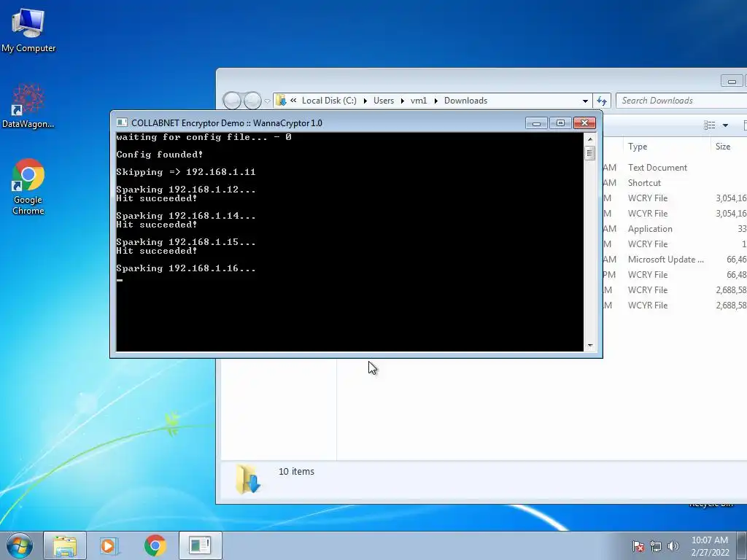Open the recent pages dropdown arrow
The width and height of the screenshot is (747, 560).
click(x=267, y=101)
